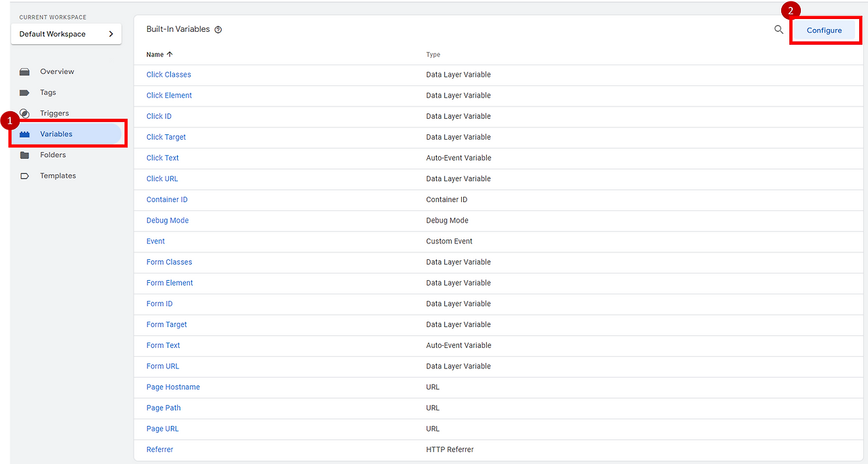This screenshot has height=464, width=868.
Task: Go to Folders section
Action: (53, 155)
